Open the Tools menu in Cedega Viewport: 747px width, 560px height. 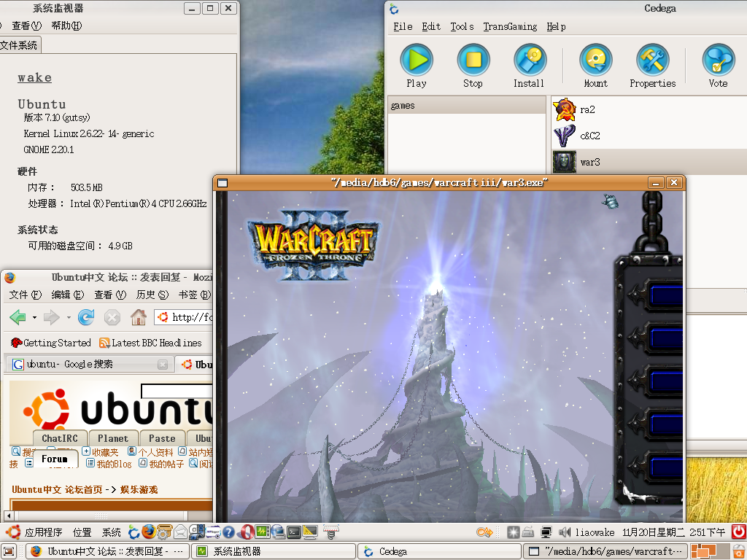(462, 27)
